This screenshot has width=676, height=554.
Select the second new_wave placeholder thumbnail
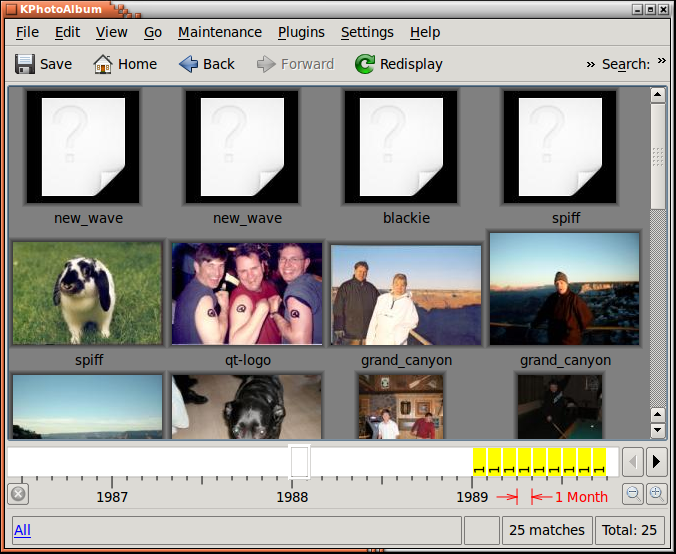(x=242, y=147)
